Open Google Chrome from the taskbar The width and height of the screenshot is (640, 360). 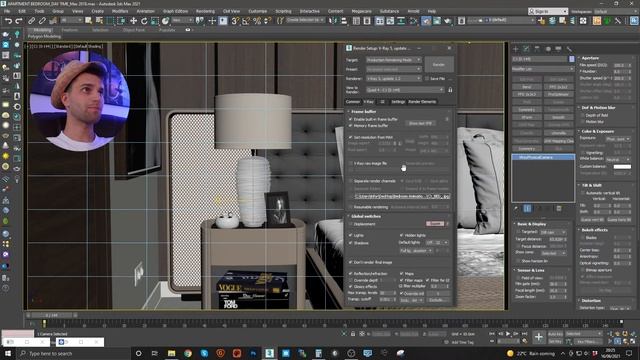click(188, 353)
